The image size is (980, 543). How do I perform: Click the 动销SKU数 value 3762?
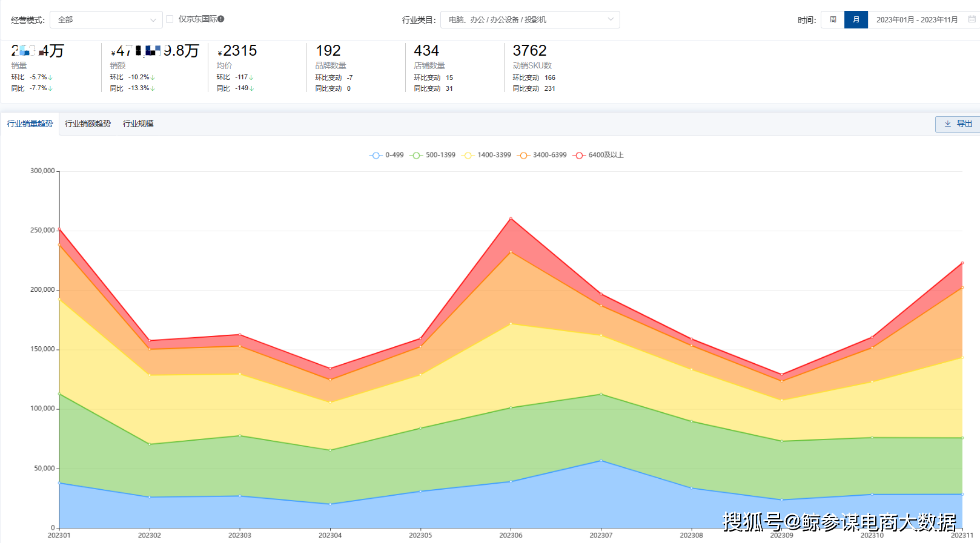click(x=529, y=51)
